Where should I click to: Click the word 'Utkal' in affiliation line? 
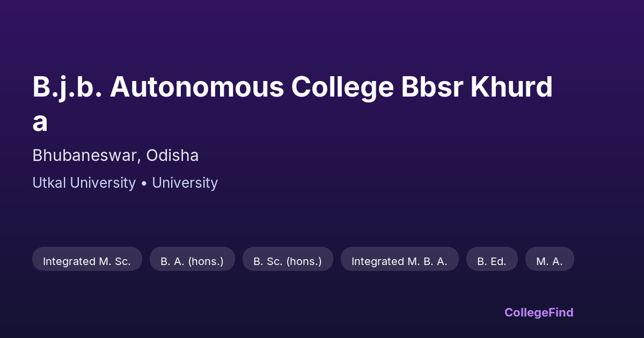point(49,183)
